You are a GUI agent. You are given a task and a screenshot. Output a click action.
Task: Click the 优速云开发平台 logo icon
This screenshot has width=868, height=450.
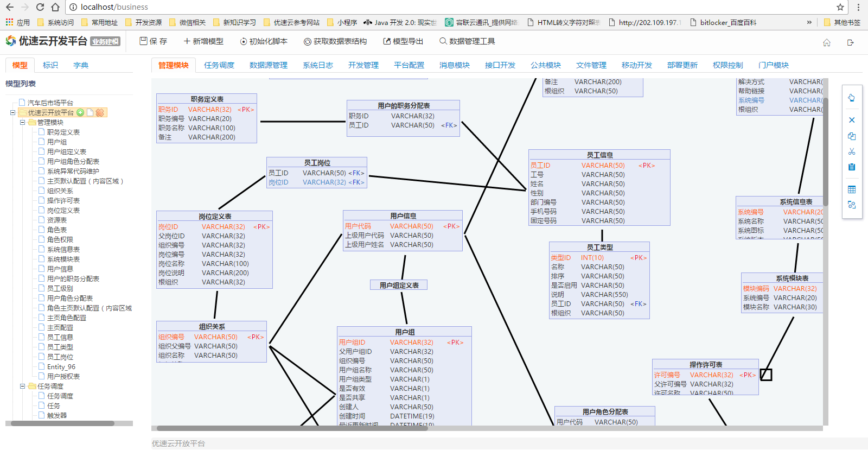[11, 41]
